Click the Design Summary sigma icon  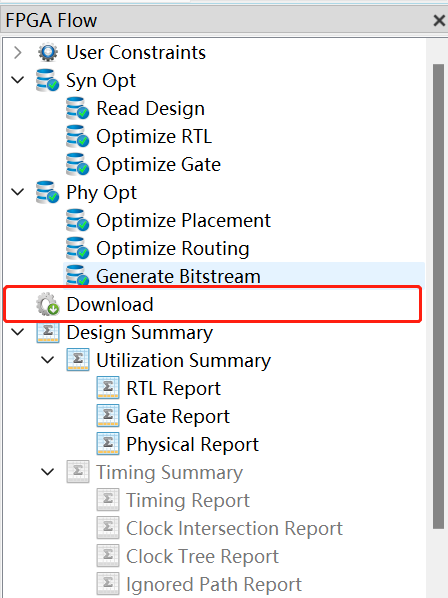tap(48, 332)
